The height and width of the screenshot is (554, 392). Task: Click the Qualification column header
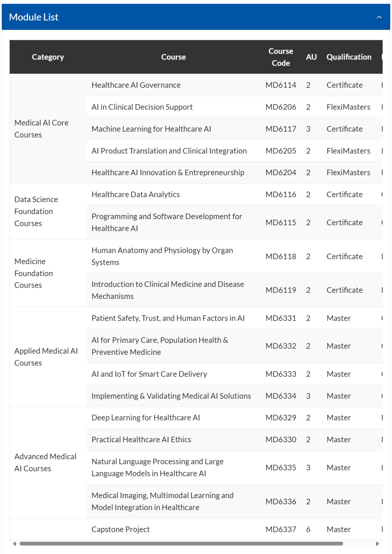click(x=349, y=57)
